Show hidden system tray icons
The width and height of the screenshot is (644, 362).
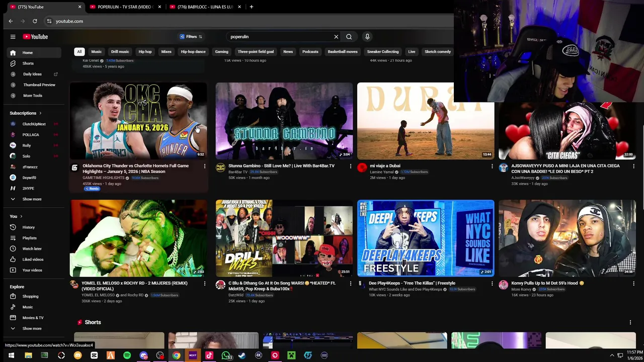(612, 355)
